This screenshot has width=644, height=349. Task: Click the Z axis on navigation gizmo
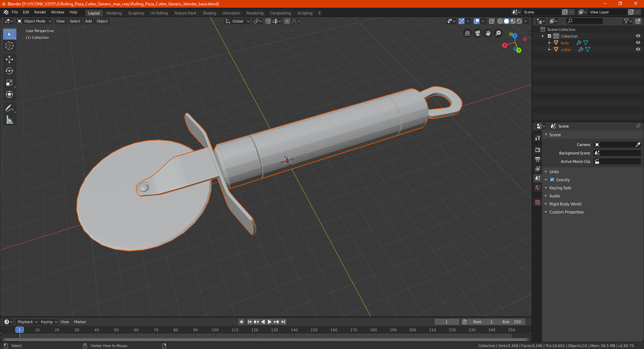[x=515, y=36]
